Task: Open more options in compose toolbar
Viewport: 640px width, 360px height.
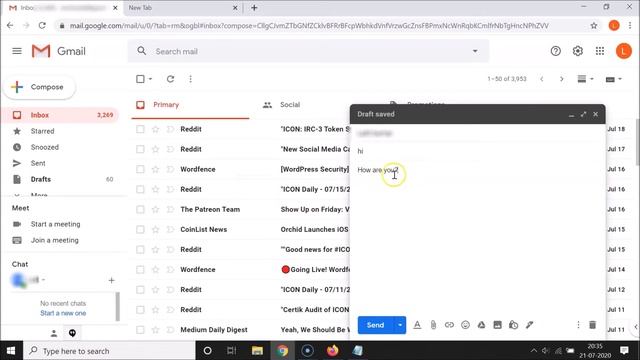Action: tap(578, 325)
